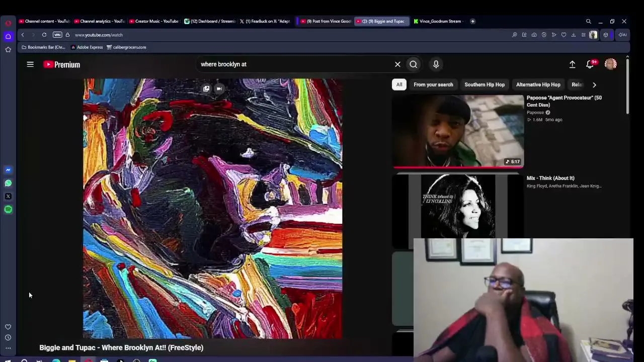644x362 pixels.
Task: Switch to the 'Creator Music - YouTube' tab
Action: 154,21
